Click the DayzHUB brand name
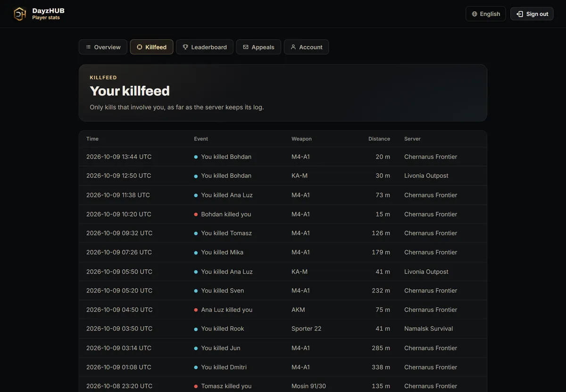Screen dimensions: 566x392 48,10
